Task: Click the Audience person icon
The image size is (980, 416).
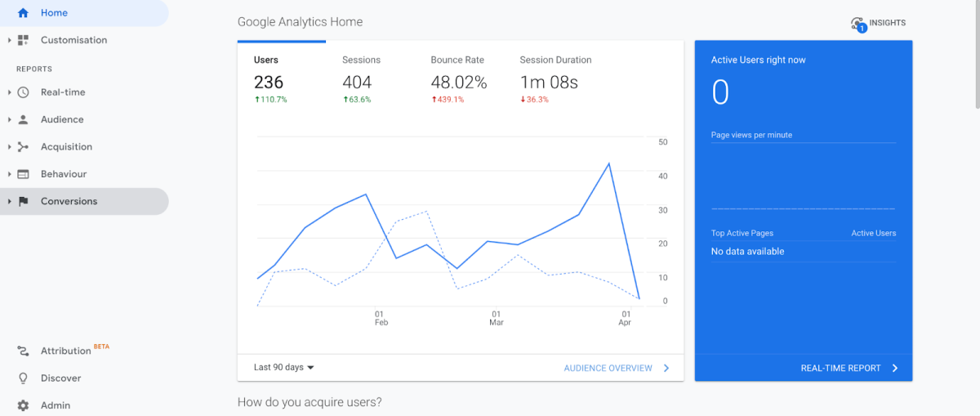Action: pyautogui.click(x=23, y=119)
